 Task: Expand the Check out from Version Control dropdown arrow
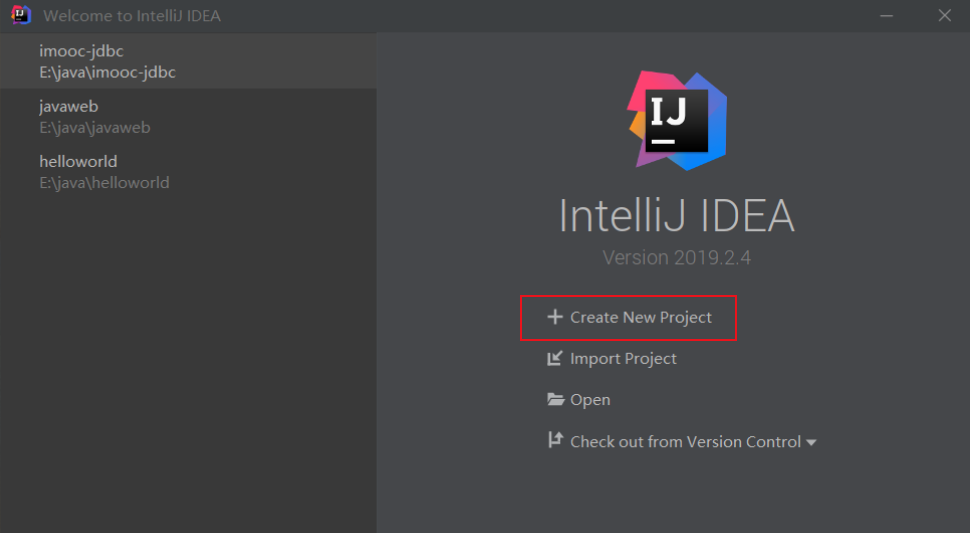[x=811, y=443]
